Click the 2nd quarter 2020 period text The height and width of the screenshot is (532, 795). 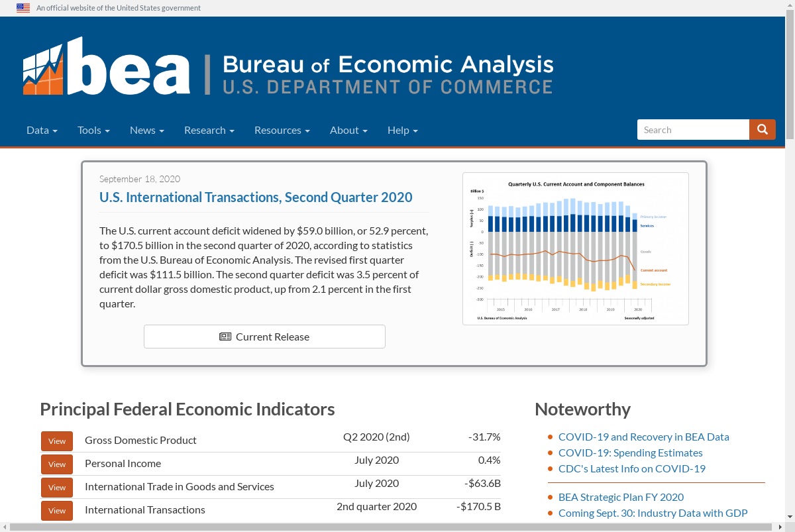[x=376, y=506]
